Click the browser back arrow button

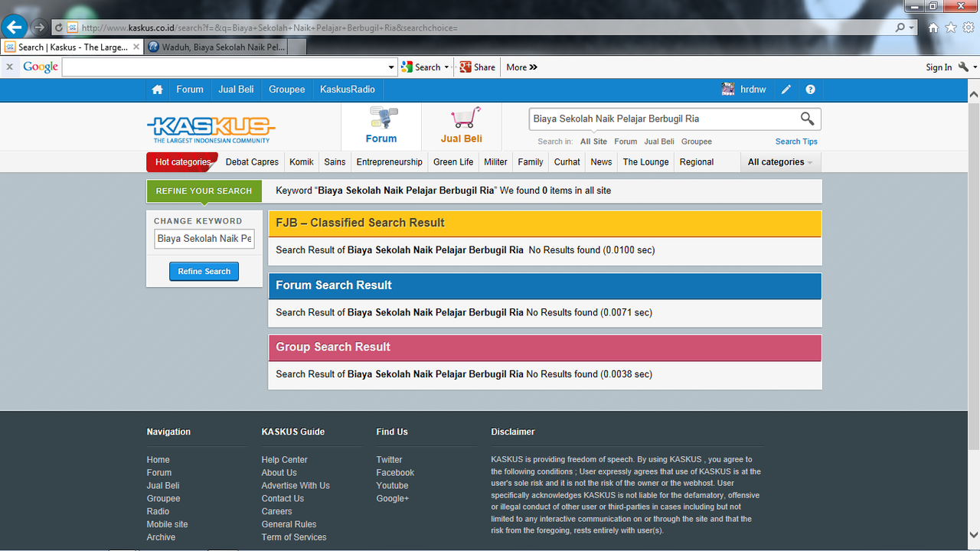pyautogui.click(x=14, y=28)
